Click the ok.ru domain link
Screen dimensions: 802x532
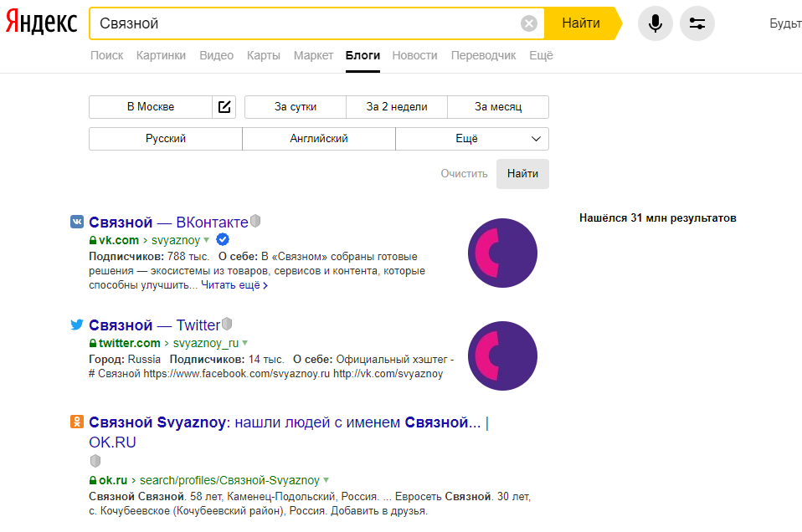click(113, 480)
